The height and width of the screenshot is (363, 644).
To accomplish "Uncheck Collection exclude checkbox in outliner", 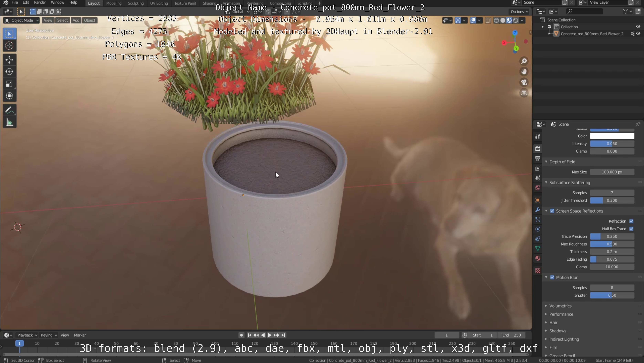I will tap(549, 27).
